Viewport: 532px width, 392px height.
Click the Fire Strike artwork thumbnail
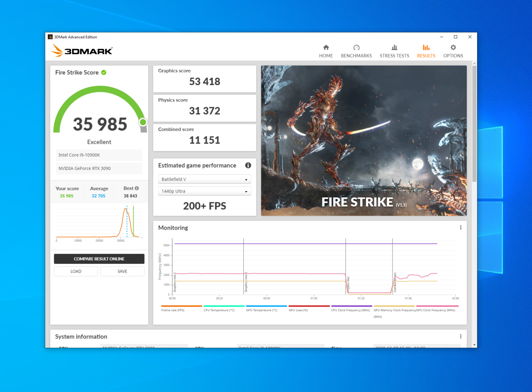(364, 141)
